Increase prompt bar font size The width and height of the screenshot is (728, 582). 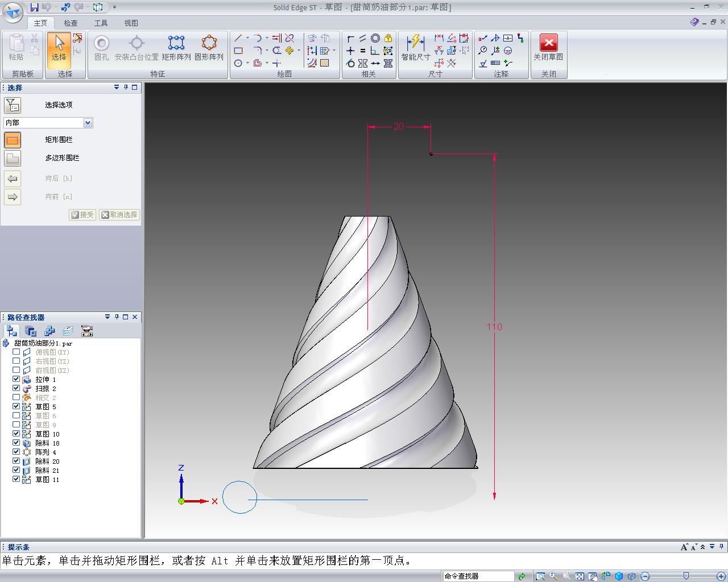point(684,547)
